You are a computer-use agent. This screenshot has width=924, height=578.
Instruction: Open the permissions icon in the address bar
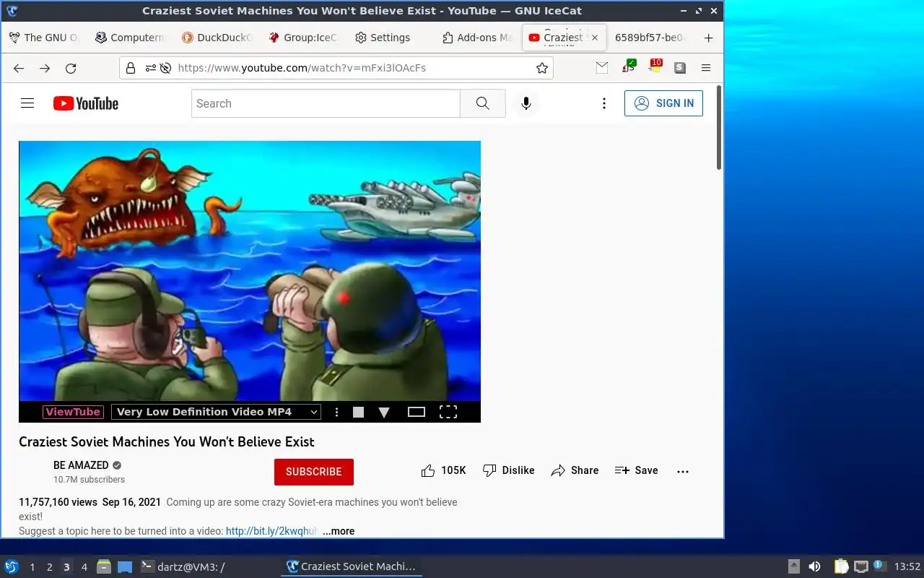click(x=150, y=68)
